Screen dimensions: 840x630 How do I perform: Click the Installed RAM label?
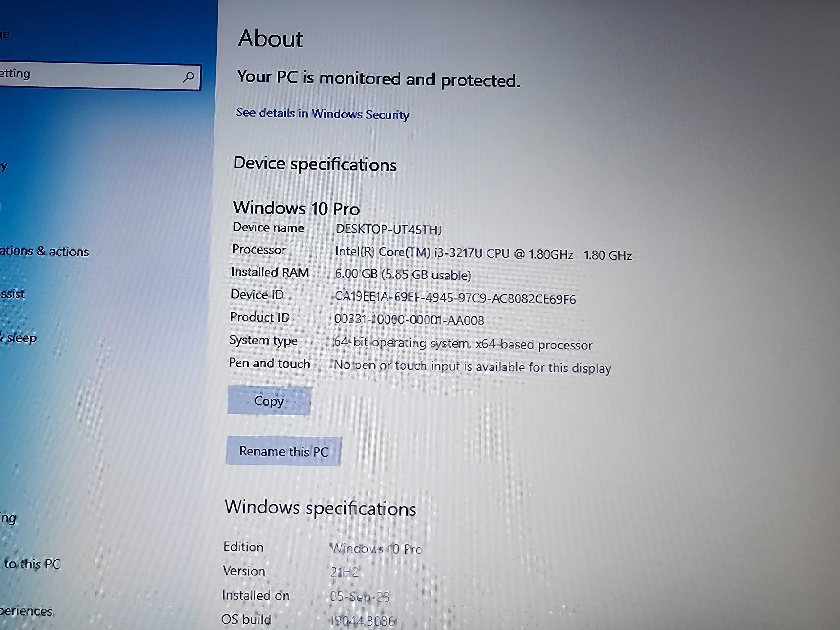click(x=270, y=272)
